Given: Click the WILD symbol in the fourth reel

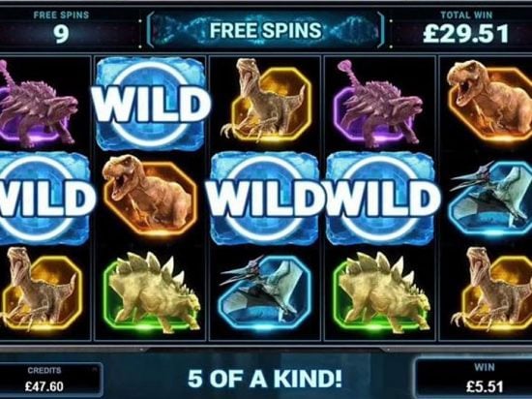Looking at the screenshot, I should (x=381, y=198).
